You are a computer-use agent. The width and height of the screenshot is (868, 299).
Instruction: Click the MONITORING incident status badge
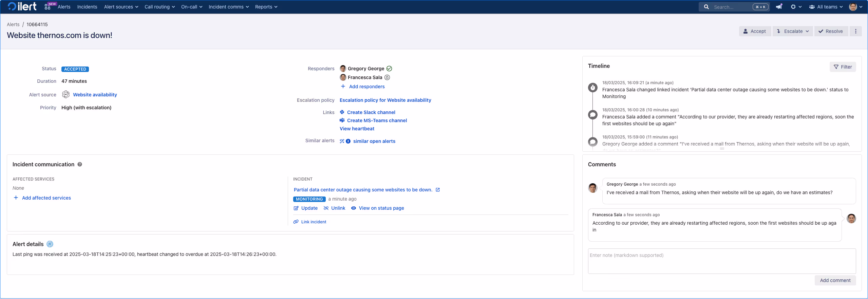click(x=309, y=199)
